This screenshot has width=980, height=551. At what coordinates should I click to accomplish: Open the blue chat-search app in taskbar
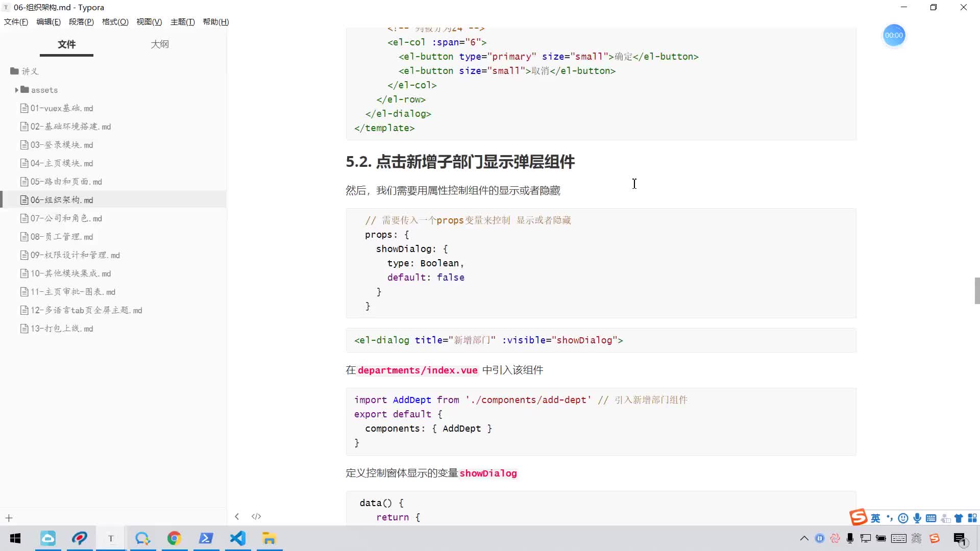142,538
